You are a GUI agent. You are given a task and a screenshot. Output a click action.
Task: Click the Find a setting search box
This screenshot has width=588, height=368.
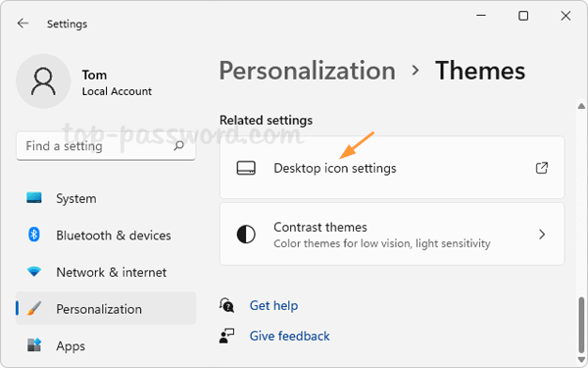pyautogui.click(x=106, y=145)
